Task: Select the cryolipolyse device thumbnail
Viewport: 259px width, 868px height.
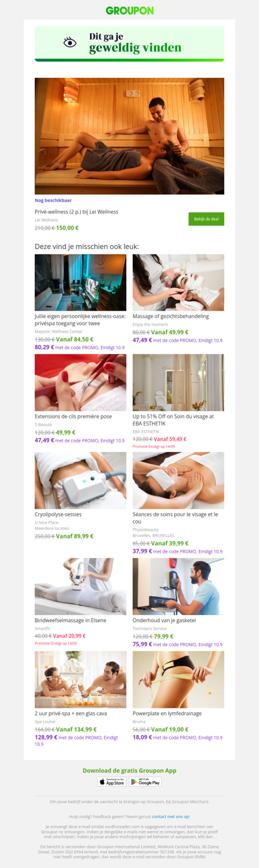Action: [80, 480]
